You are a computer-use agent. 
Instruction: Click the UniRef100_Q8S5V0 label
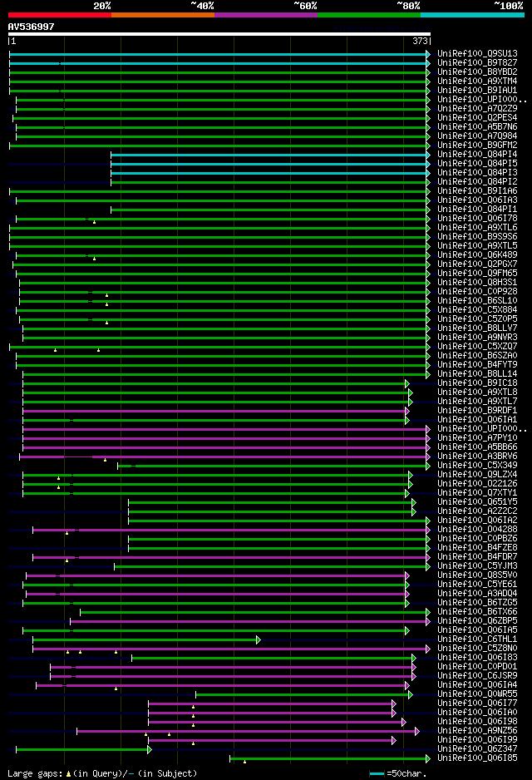[x=477, y=575]
